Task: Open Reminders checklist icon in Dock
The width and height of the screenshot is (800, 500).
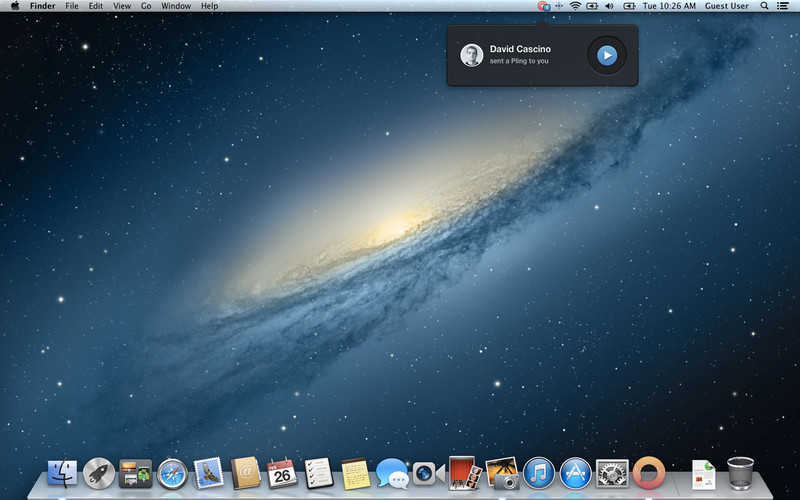Action: [x=319, y=473]
